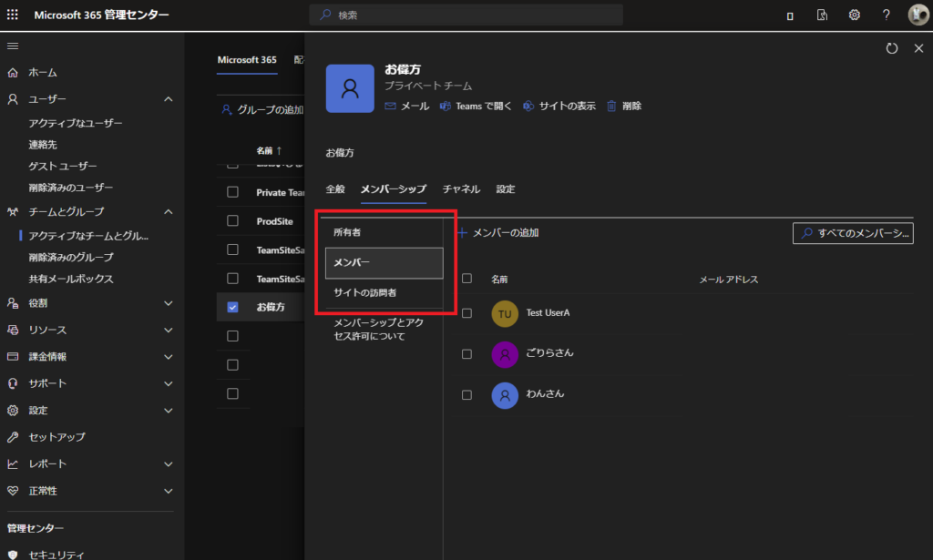This screenshot has height=560, width=933.
Task: Click the 検索 search box
Action: click(x=466, y=15)
